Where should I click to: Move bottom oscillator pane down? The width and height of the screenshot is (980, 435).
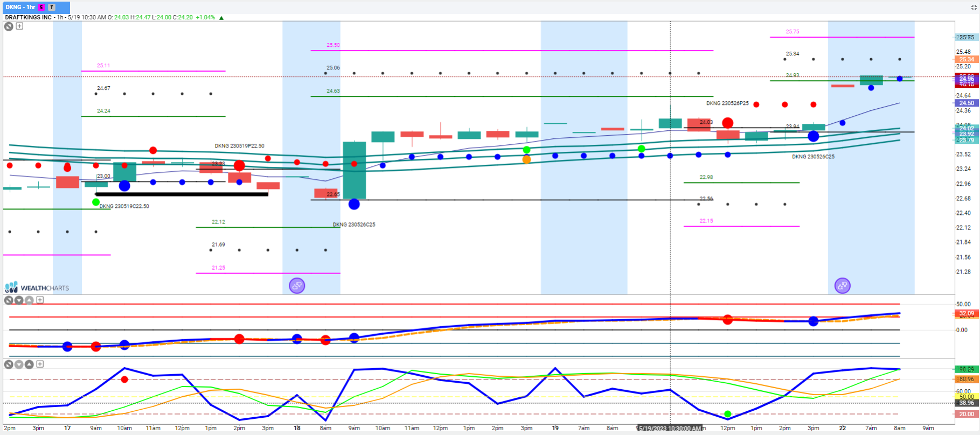coord(19,364)
